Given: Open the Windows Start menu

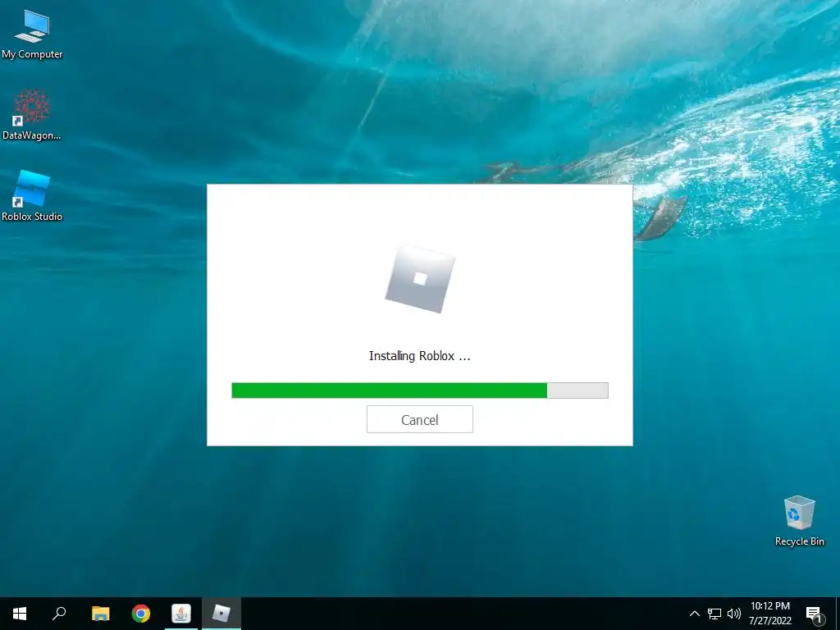Looking at the screenshot, I should tap(20, 614).
